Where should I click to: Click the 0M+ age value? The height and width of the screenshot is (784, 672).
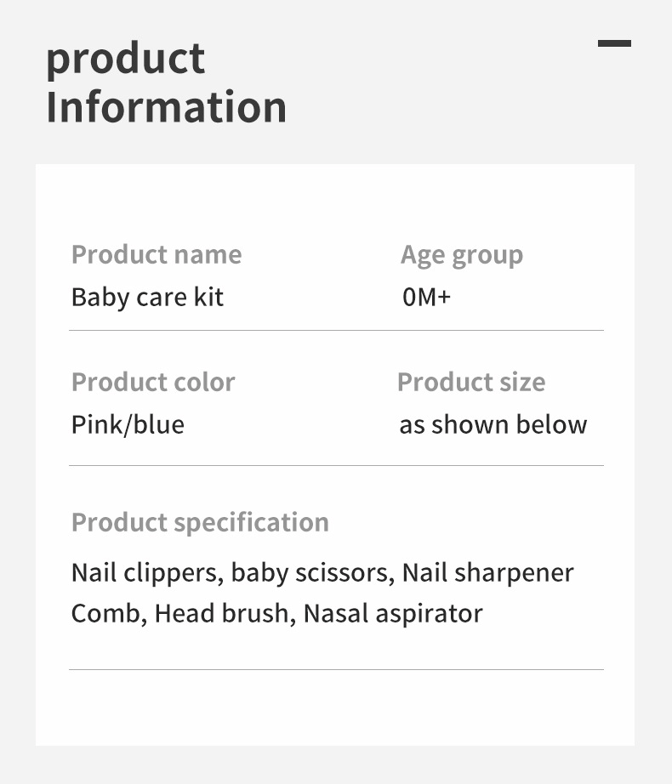click(426, 298)
